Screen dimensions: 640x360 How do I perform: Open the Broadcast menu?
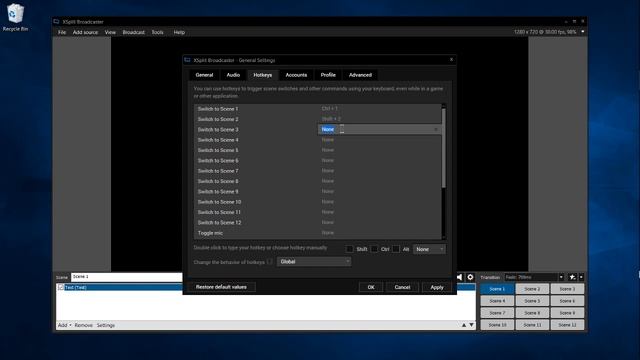[133, 32]
